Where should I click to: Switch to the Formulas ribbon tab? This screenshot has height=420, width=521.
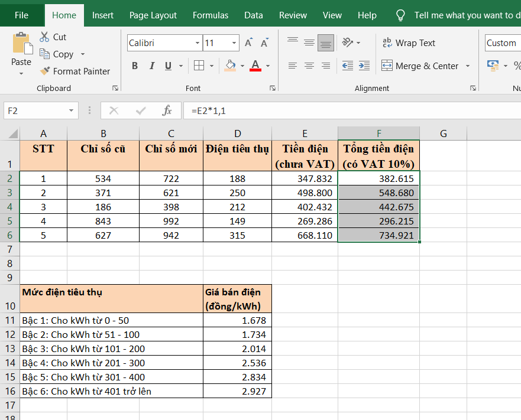pos(211,15)
